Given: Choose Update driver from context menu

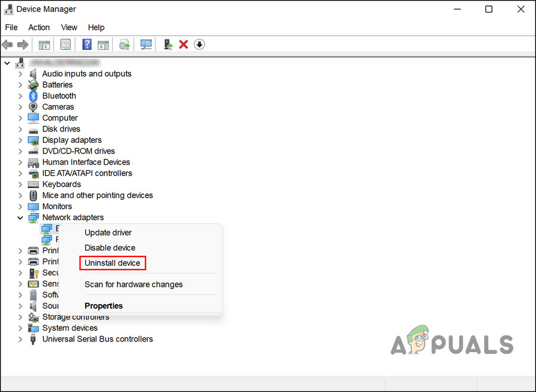Looking at the screenshot, I should pyautogui.click(x=108, y=233).
